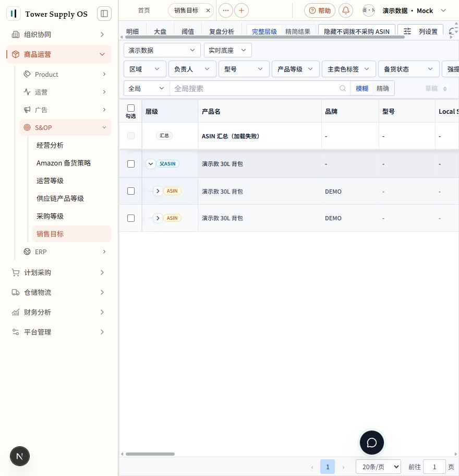Open the 备货状态 filter dropdown
Image resolution: width=459 pixels, height=476 pixels.
[x=408, y=69]
